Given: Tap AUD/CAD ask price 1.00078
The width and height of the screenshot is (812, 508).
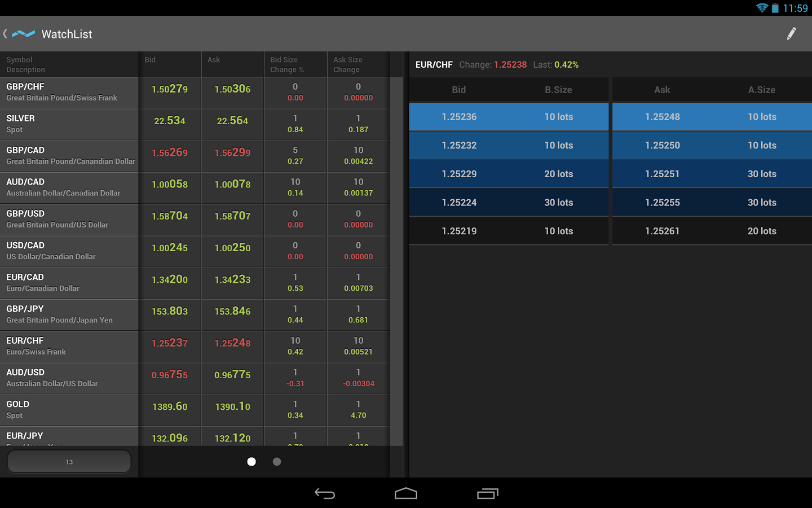Looking at the screenshot, I should pos(232,184).
